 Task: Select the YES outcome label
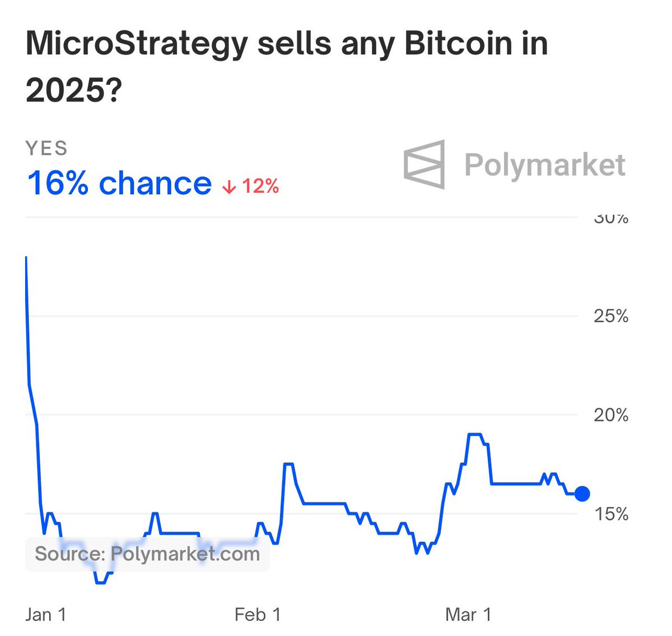tap(46, 148)
